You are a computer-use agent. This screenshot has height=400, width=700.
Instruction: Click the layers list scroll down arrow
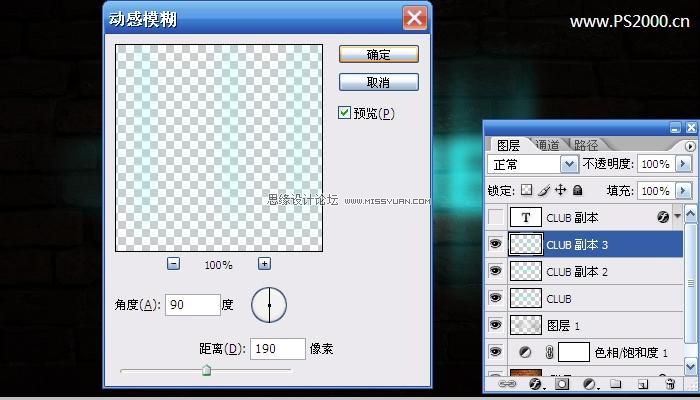[x=690, y=367]
